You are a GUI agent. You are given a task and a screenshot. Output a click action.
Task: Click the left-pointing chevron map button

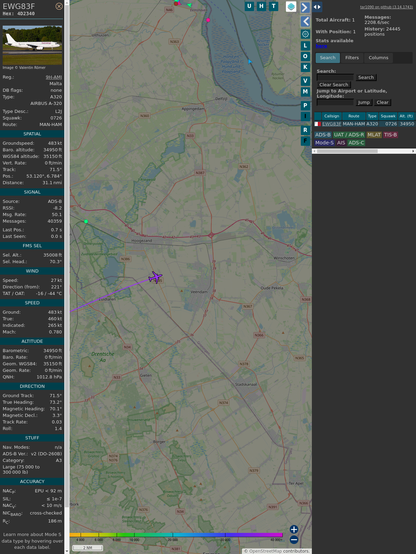click(305, 22)
